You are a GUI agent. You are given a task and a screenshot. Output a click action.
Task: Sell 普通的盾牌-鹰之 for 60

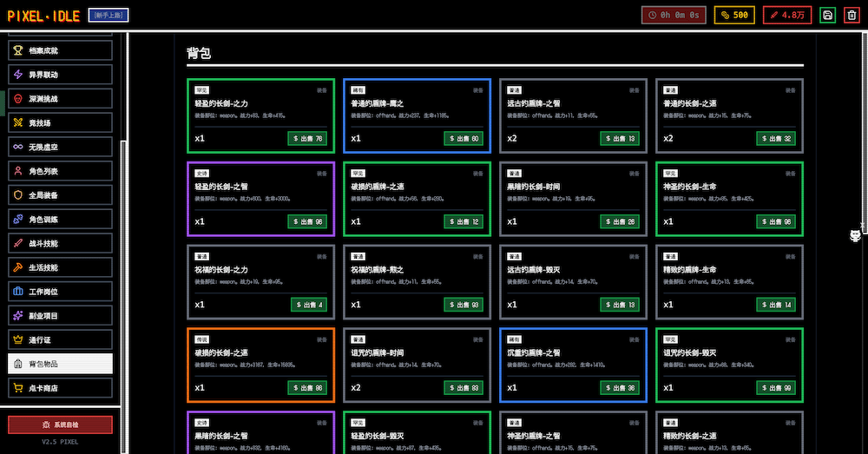pos(464,139)
